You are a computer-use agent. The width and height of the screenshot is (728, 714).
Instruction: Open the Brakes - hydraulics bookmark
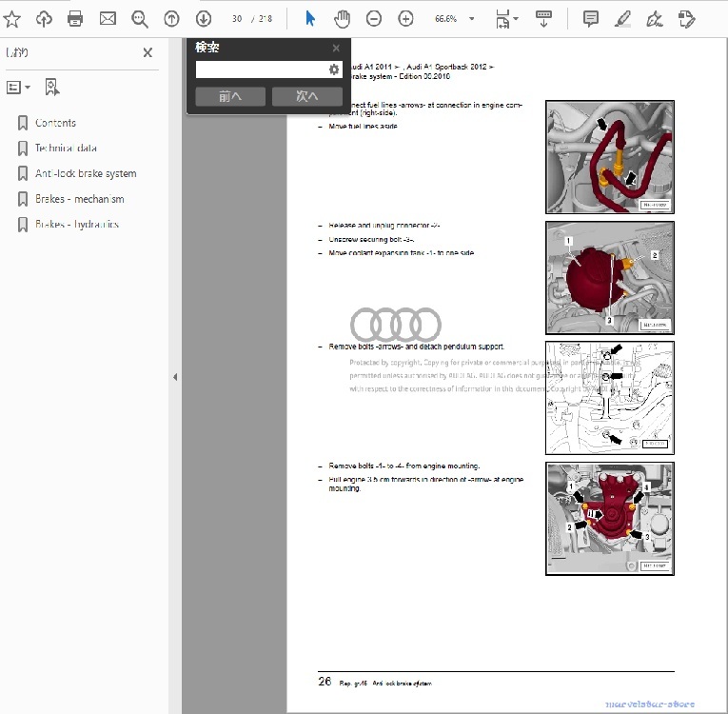click(77, 225)
